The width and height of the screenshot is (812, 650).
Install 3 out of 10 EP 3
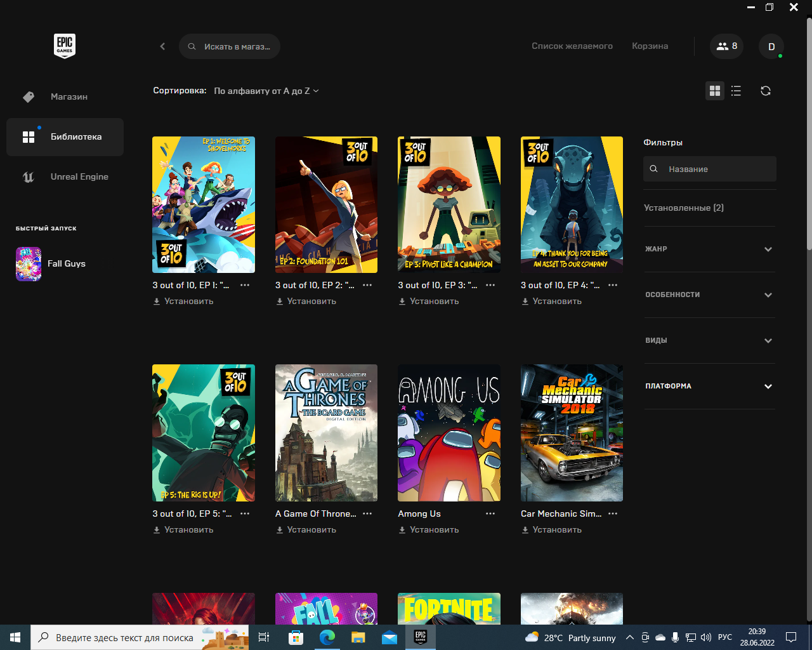tap(429, 302)
